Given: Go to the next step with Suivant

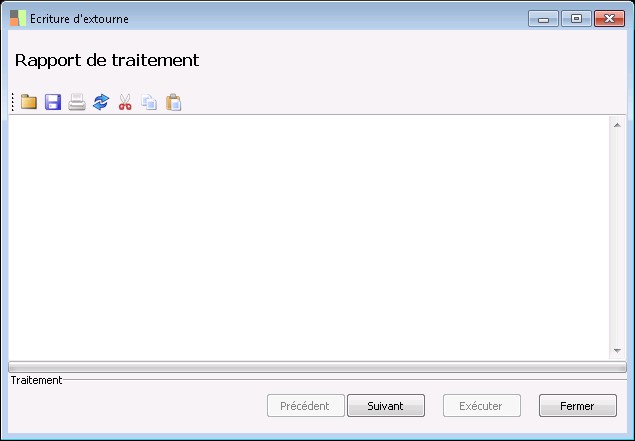Looking at the screenshot, I should 386,405.
